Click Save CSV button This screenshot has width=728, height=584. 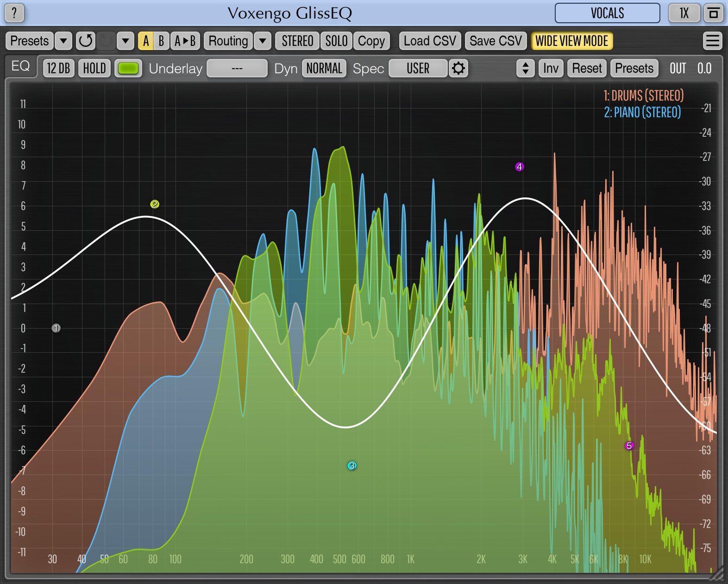496,41
